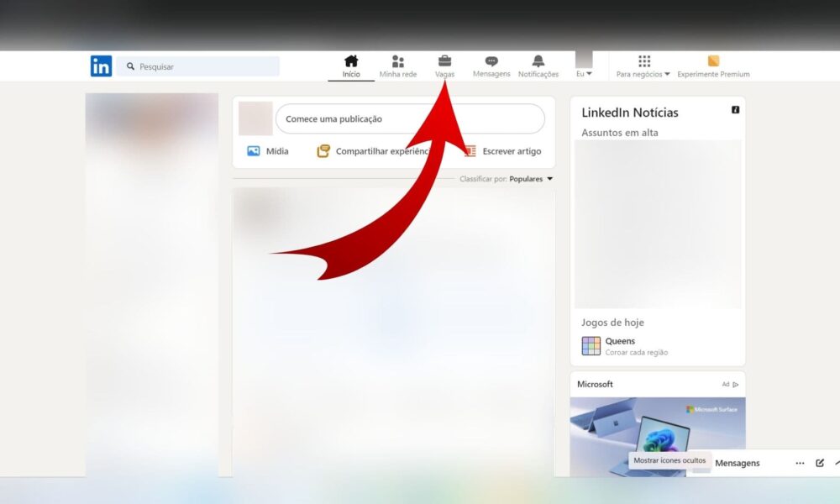Click the Experimente Premium gold icon
The width and height of the screenshot is (840, 504).
713,61
